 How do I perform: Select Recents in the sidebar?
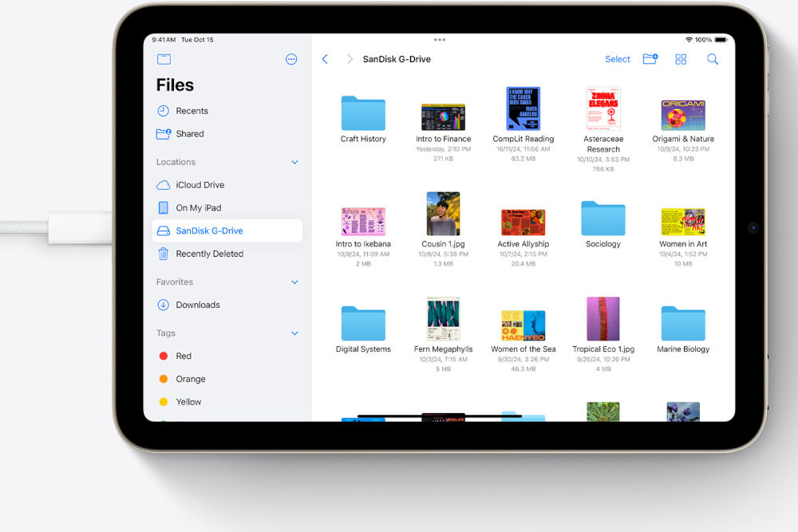tap(192, 111)
